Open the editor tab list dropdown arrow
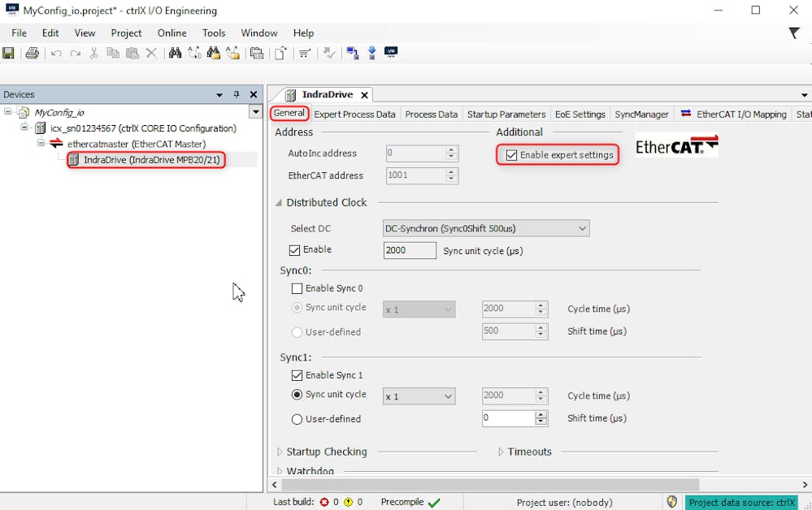This screenshot has height=510, width=812. [804, 95]
